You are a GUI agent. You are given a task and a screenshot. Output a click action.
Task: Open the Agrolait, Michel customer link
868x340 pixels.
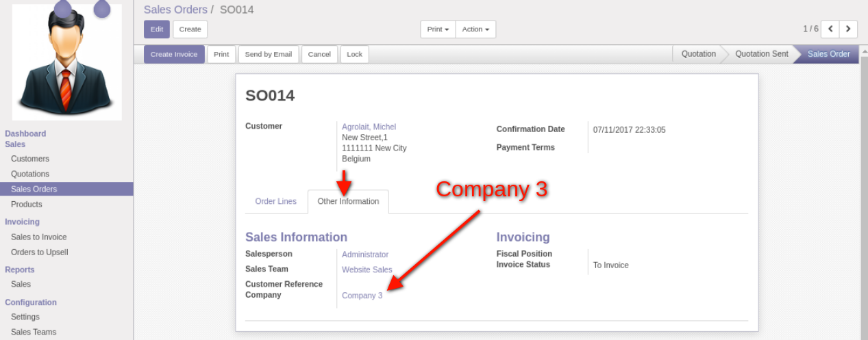[369, 127]
